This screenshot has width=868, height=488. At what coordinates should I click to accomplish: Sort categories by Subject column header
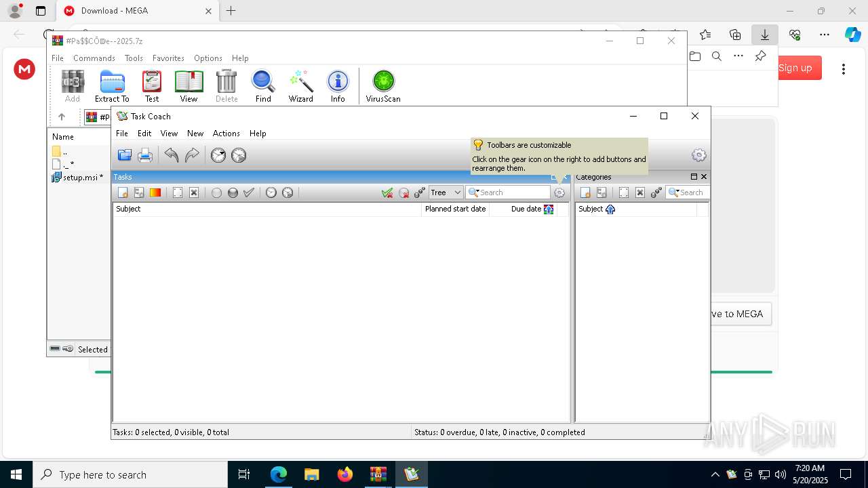click(636, 209)
